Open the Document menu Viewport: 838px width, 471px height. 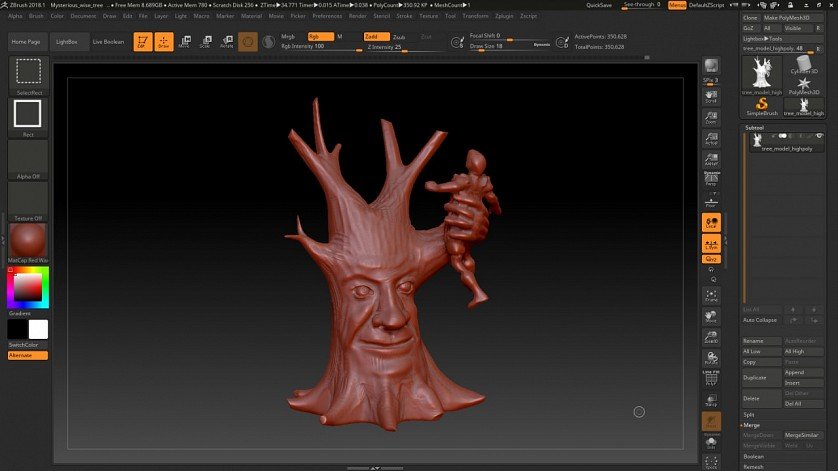click(x=83, y=16)
